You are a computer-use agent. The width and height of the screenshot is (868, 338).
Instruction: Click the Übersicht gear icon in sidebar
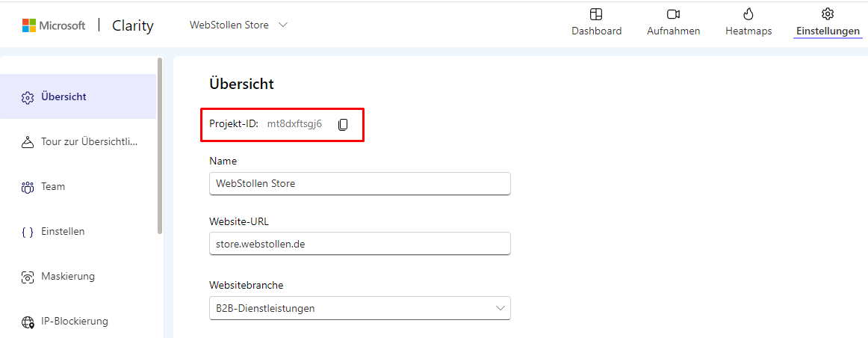28,97
